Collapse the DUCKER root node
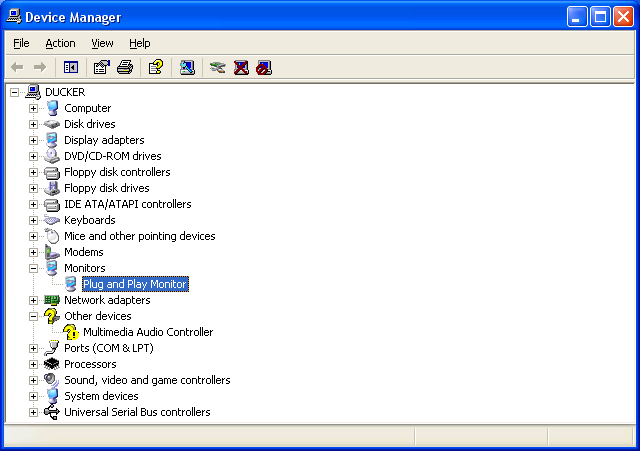This screenshot has width=640, height=451. click(x=14, y=92)
